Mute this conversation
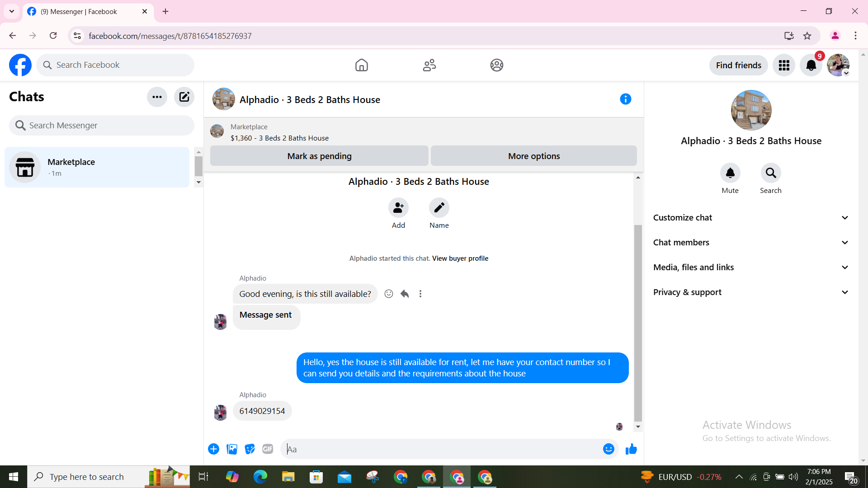This screenshot has width=868, height=488. (730, 174)
